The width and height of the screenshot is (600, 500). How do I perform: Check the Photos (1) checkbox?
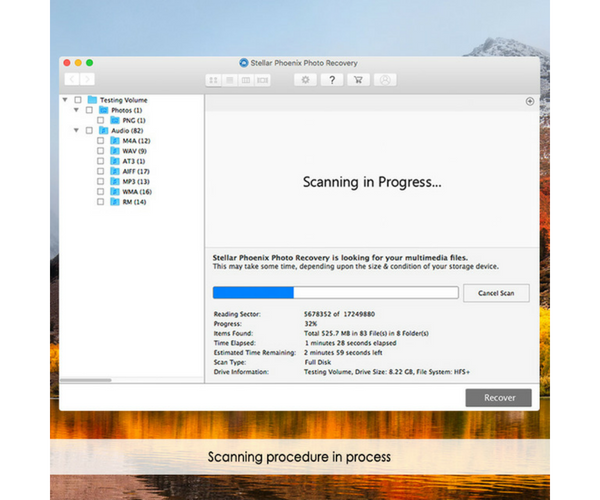point(89,110)
